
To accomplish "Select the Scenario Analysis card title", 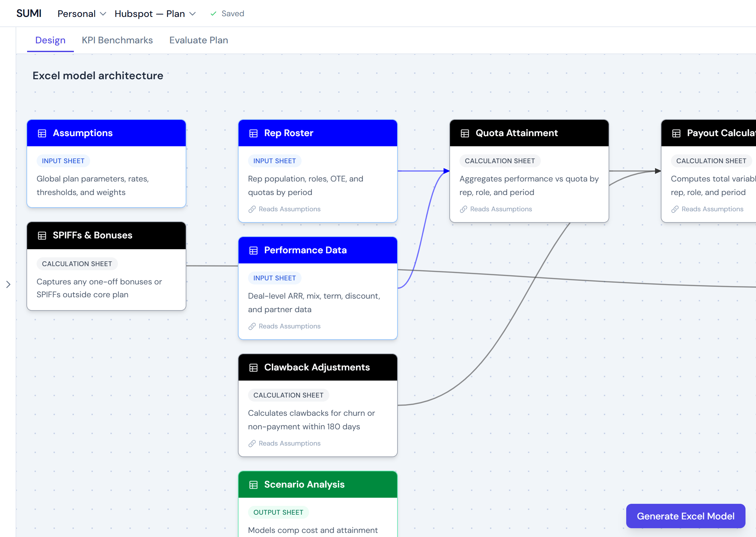I will tap(304, 485).
